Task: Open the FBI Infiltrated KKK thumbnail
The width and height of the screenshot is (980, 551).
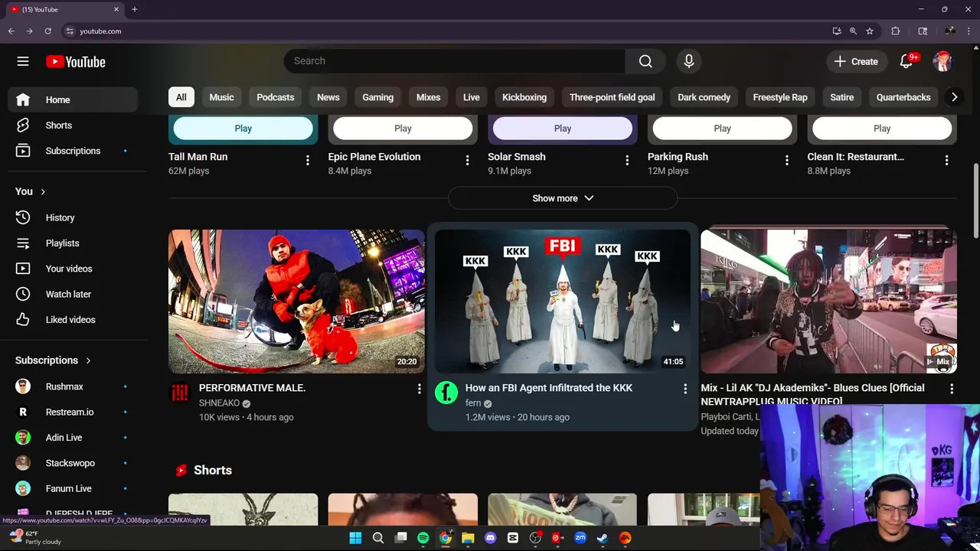Action: click(563, 302)
